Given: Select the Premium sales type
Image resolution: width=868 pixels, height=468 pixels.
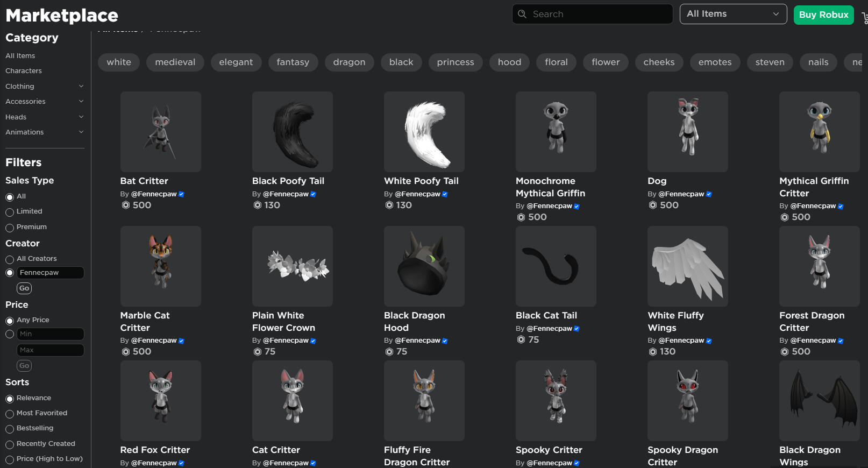Looking at the screenshot, I should (10, 228).
